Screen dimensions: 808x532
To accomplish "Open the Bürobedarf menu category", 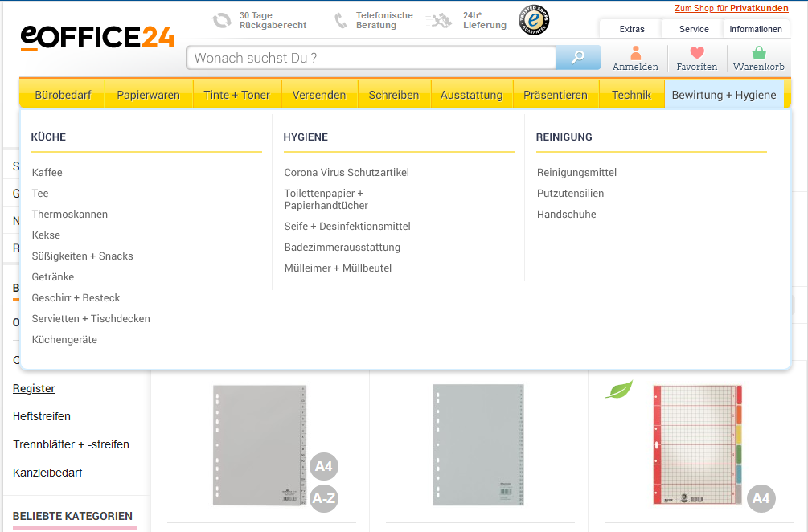I will pyautogui.click(x=63, y=95).
